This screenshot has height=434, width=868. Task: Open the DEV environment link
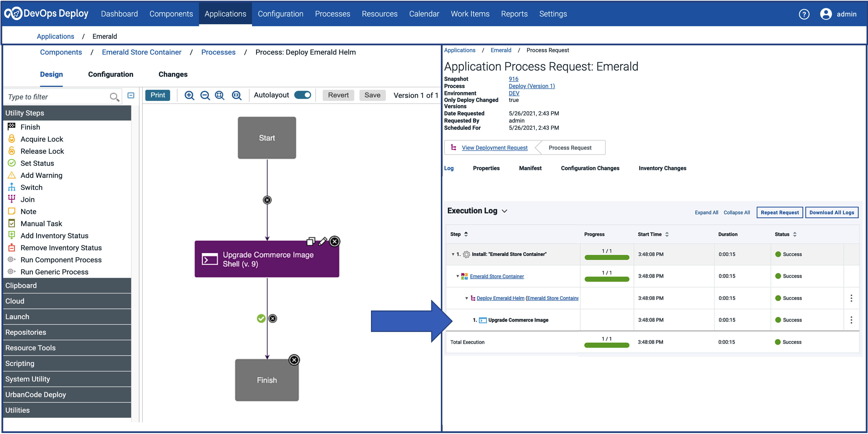513,93
